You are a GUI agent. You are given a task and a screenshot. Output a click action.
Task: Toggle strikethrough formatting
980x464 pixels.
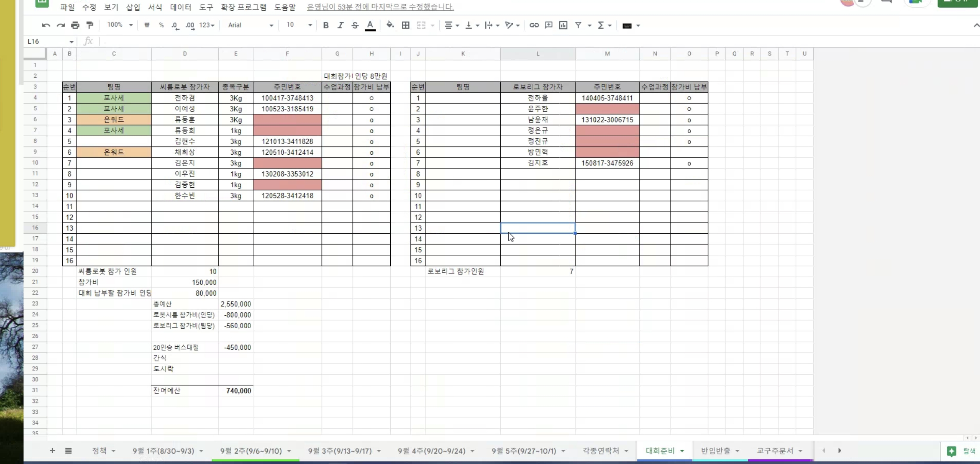click(x=355, y=25)
